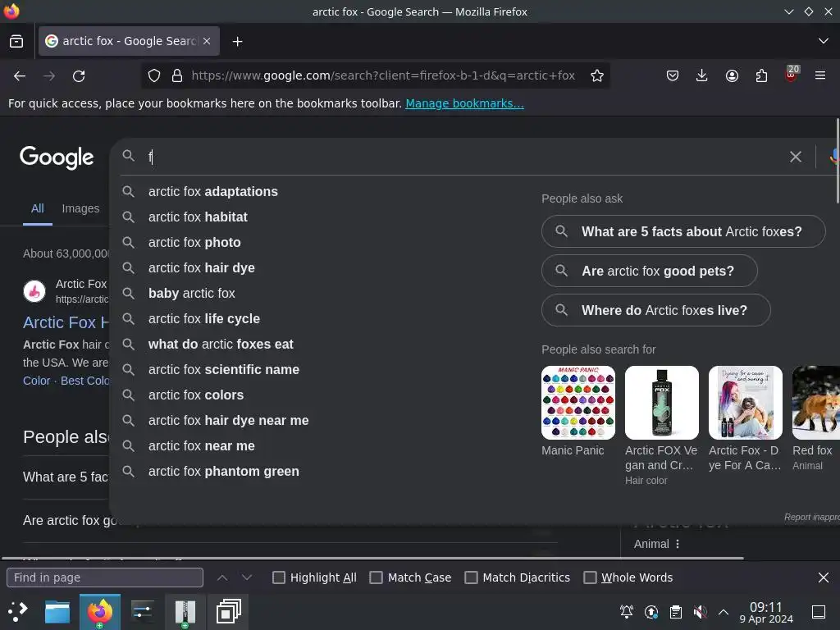Click the site security padlock icon
Viewport: 840px width, 630px height.
tap(177, 76)
